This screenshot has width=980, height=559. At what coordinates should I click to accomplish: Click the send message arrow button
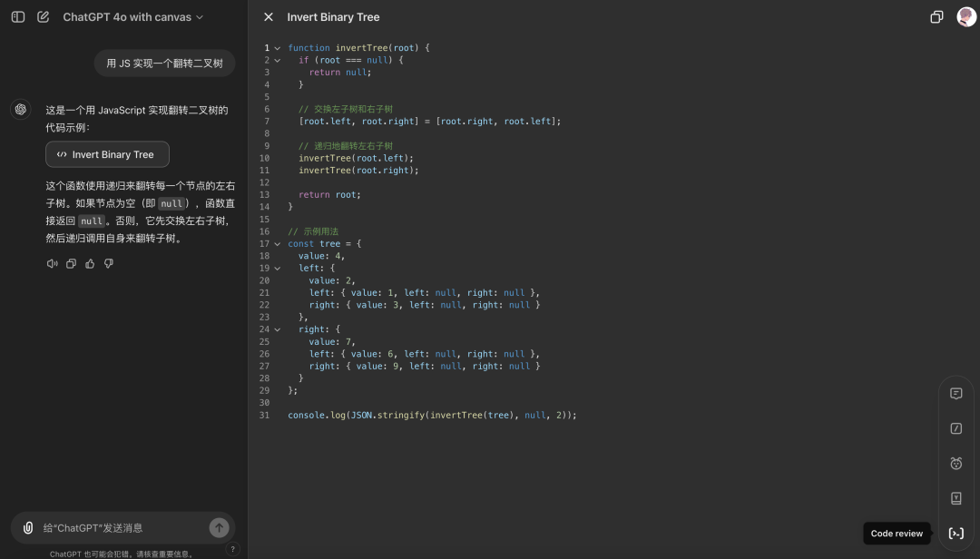tap(219, 527)
